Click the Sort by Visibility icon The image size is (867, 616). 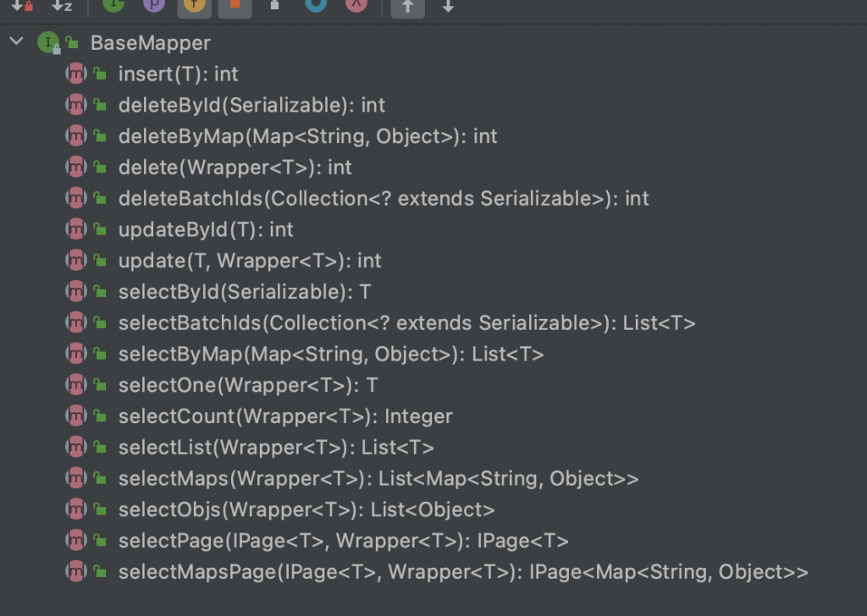pos(22,6)
